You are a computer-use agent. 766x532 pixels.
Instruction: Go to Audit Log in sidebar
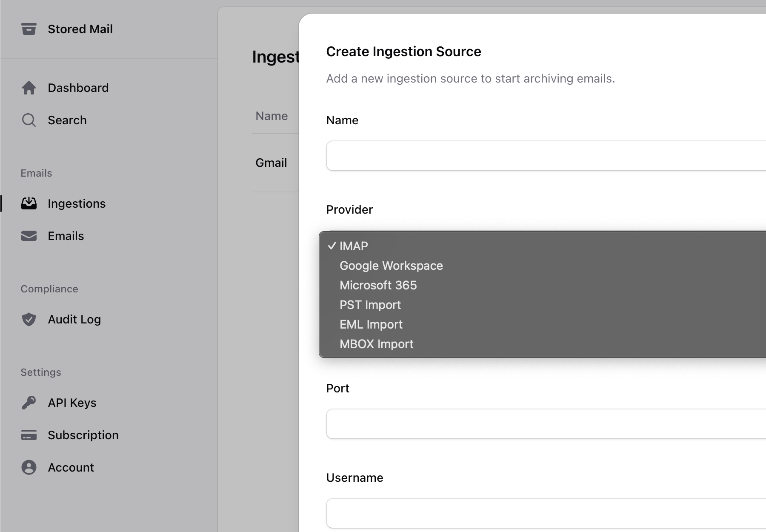[74, 319]
